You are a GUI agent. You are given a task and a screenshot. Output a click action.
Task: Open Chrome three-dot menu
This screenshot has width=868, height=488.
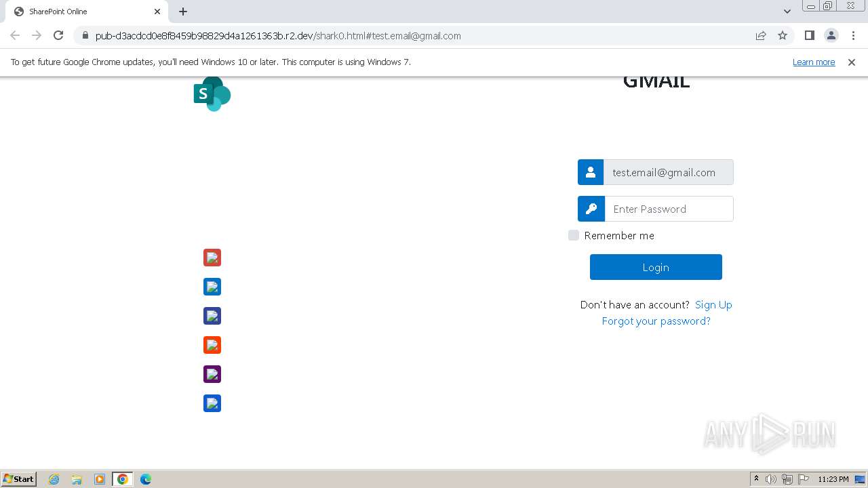point(853,35)
